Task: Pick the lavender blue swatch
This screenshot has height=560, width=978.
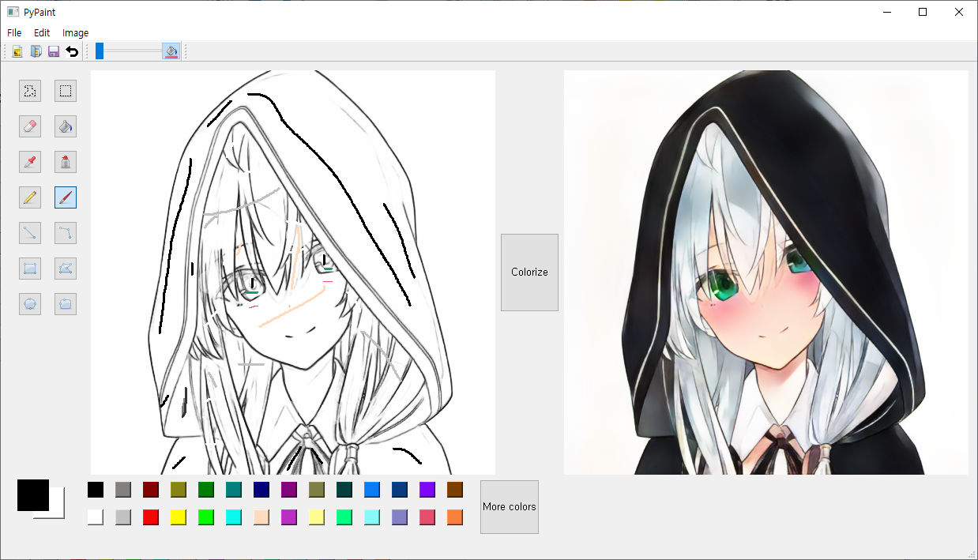Action: point(400,517)
